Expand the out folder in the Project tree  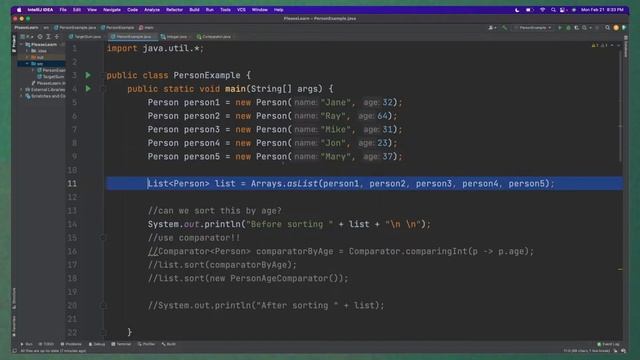pos(27,58)
